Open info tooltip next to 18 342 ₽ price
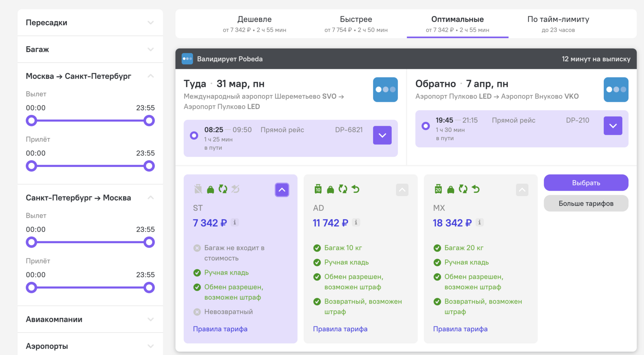Image resolution: width=644 pixels, height=355 pixels. pyautogui.click(x=480, y=222)
